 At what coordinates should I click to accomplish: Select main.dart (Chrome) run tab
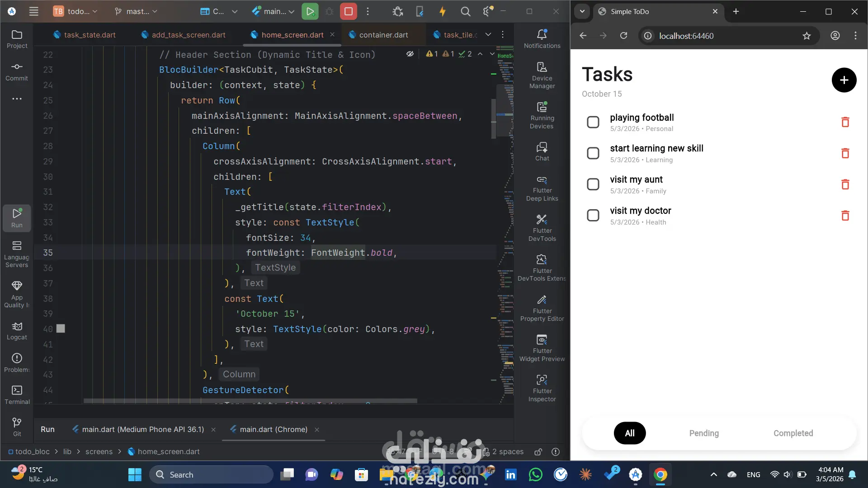tap(273, 429)
